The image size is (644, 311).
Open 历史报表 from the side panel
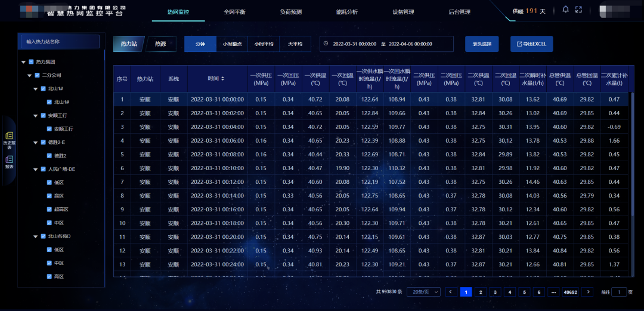click(9, 140)
